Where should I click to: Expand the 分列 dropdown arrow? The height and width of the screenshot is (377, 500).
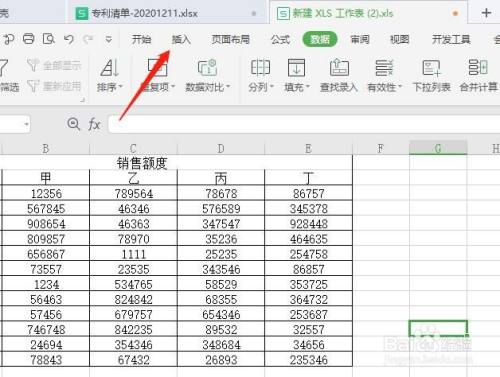272,87
